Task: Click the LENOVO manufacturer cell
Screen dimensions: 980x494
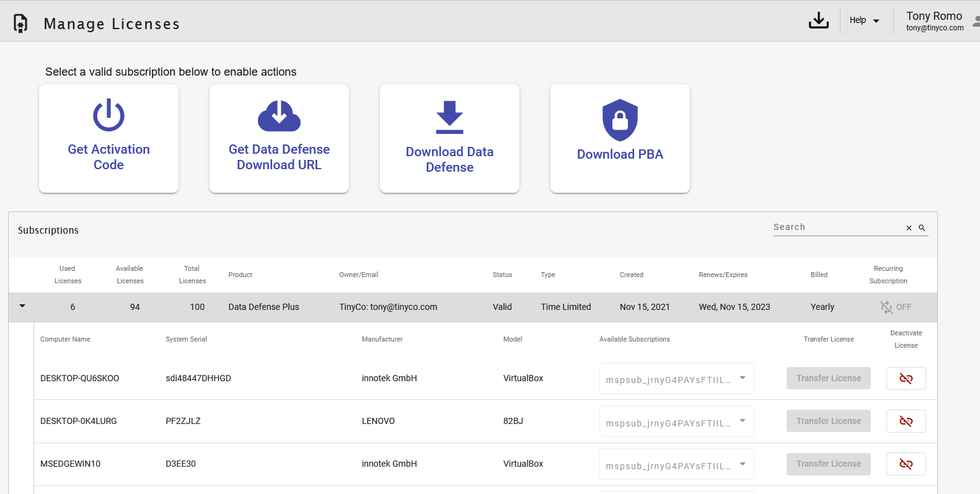Action: click(378, 421)
